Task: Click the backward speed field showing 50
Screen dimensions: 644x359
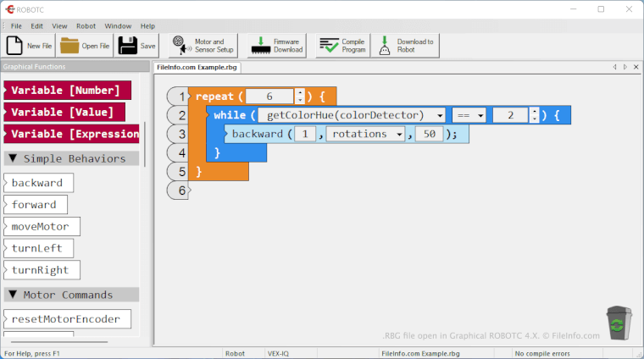Action: click(430, 134)
